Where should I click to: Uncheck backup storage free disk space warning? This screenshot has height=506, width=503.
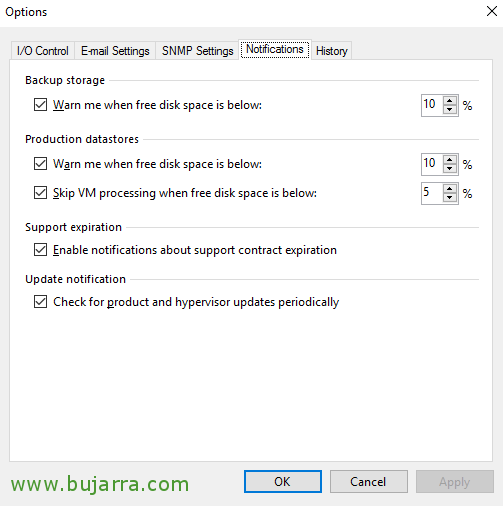click(40, 105)
